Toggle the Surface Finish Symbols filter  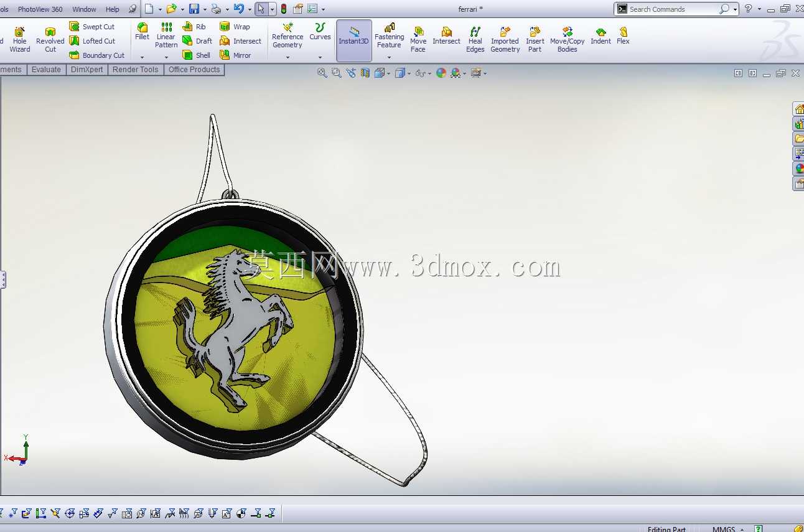[x=113, y=513]
